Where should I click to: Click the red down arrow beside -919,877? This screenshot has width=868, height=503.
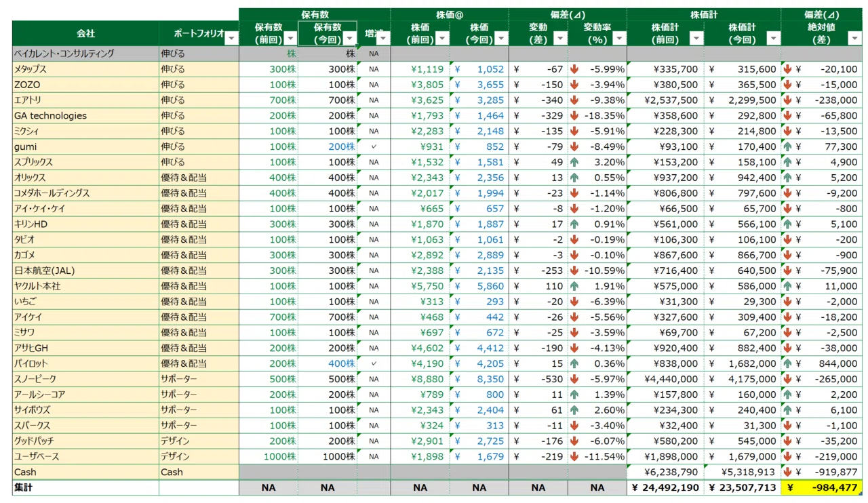(x=787, y=472)
